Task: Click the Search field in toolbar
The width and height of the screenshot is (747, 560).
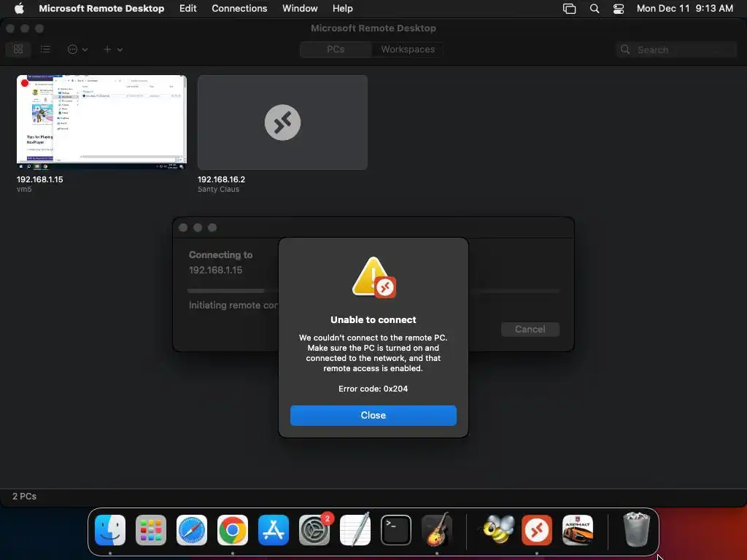Action: (x=676, y=50)
